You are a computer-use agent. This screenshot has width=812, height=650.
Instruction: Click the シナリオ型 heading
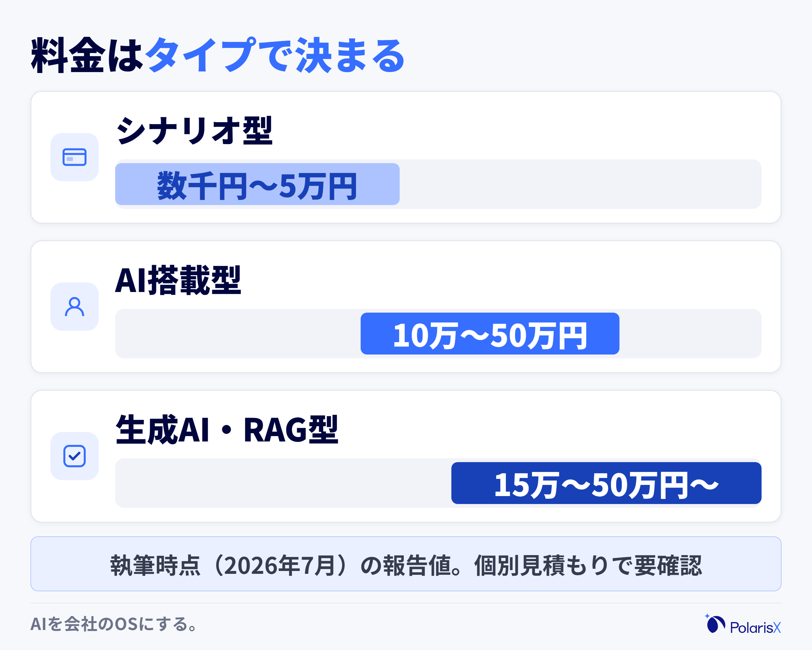[x=194, y=130]
